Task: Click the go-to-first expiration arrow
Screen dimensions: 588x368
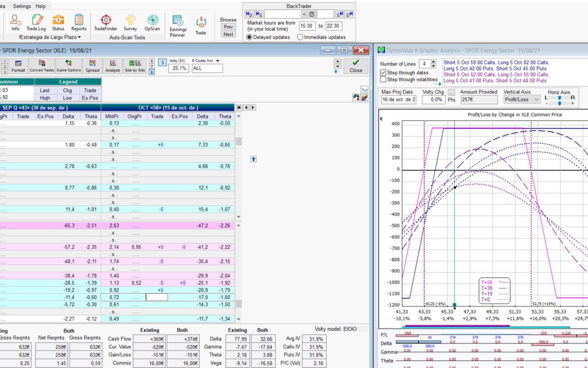Action: click(239, 107)
